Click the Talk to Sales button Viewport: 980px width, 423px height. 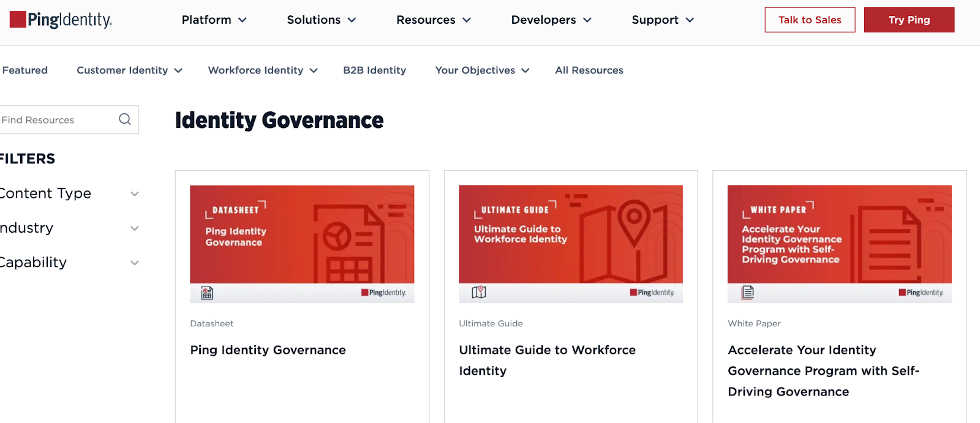click(x=810, y=20)
